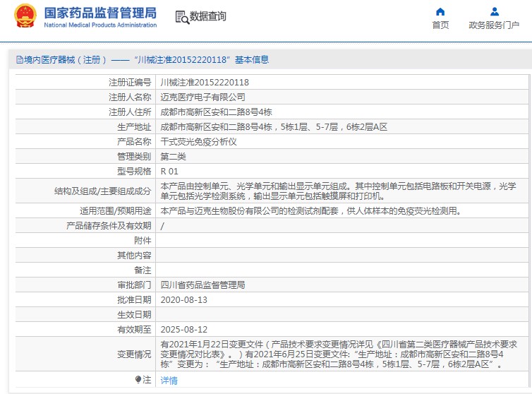The height and width of the screenshot is (394, 532).
Task: Click approving department 四川省药品监督管理局
Action: tap(203, 285)
